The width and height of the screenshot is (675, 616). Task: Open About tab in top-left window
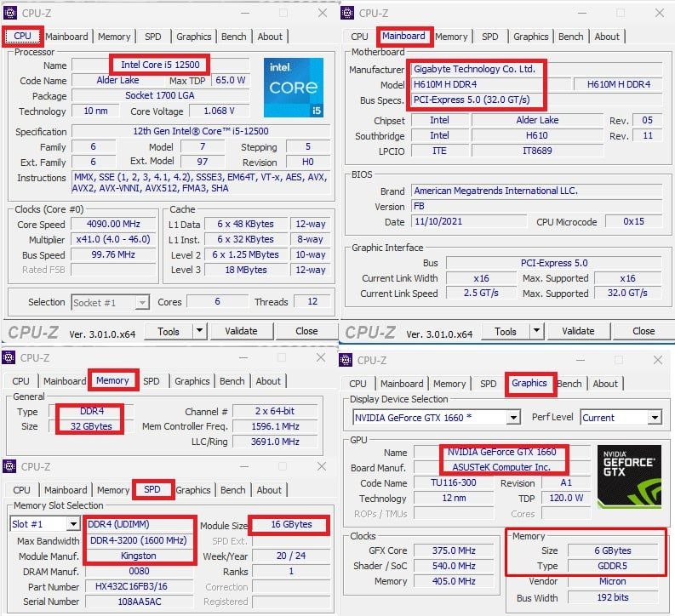[270, 37]
